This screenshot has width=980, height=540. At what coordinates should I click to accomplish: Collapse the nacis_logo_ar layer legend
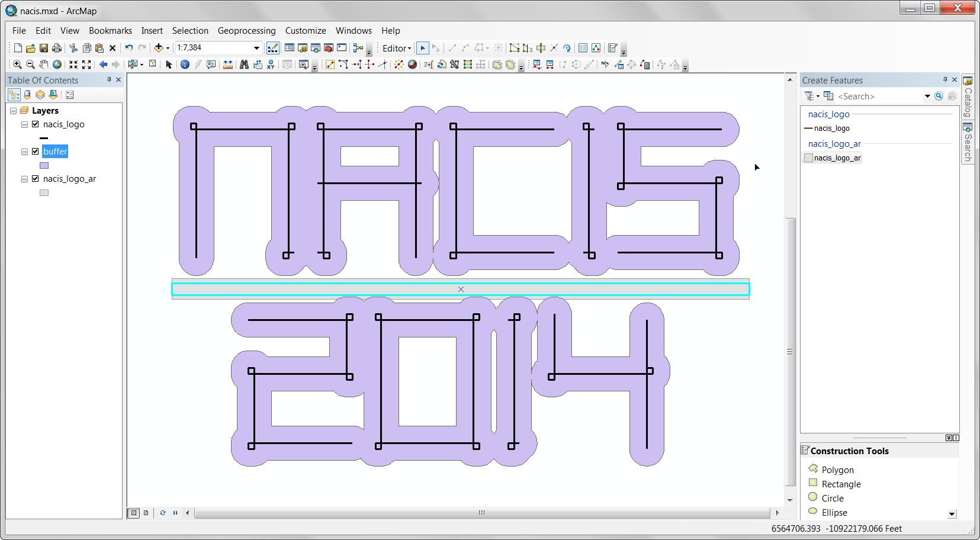(x=24, y=179)
